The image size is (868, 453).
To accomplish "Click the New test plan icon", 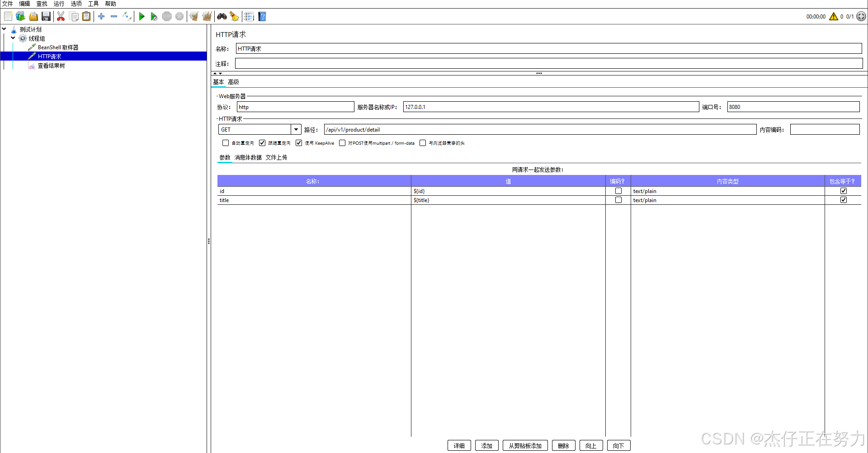I will tap(8, 17).
